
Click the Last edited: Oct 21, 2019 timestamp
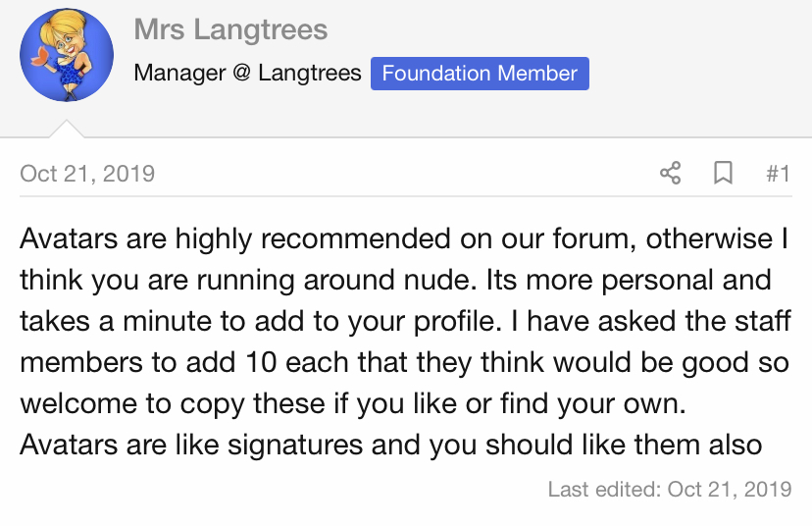click(x=670, y=490)
